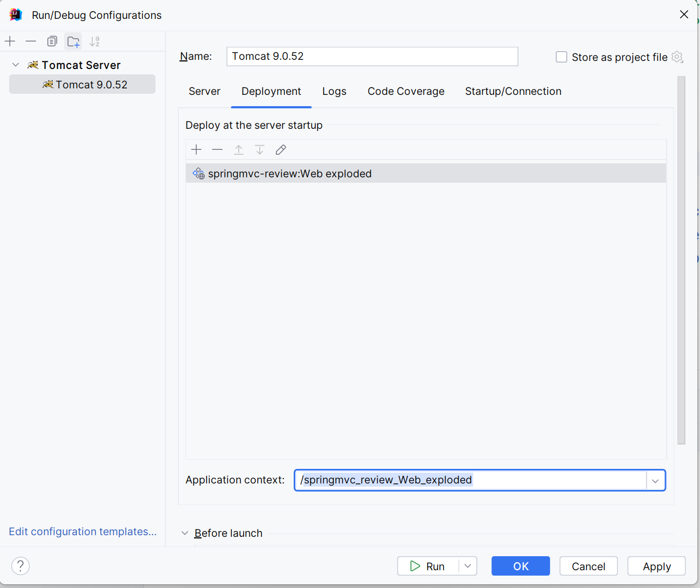Move deployment artifact up
The image size is (700, 588).
point(239,150)
